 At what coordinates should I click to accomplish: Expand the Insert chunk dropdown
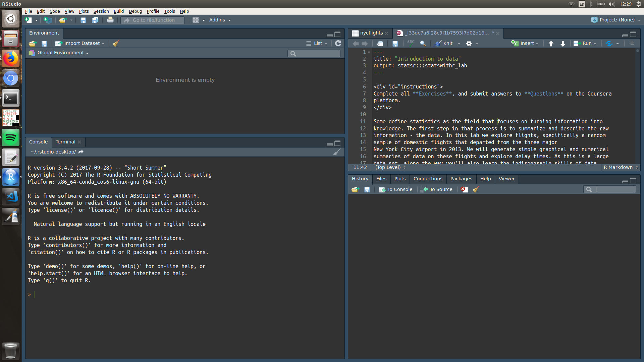537,43
